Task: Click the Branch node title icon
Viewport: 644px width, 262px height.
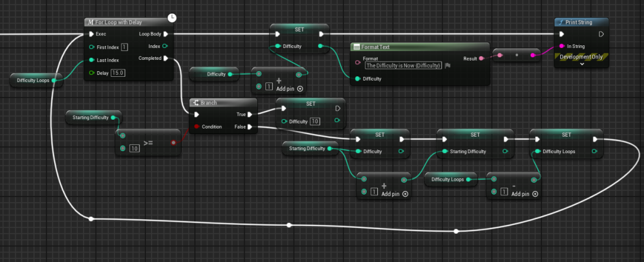Action: coord(196,103)
